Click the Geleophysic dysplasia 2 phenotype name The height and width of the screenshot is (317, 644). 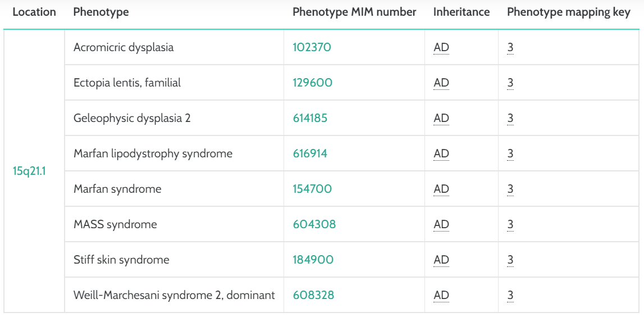(132, 118)
